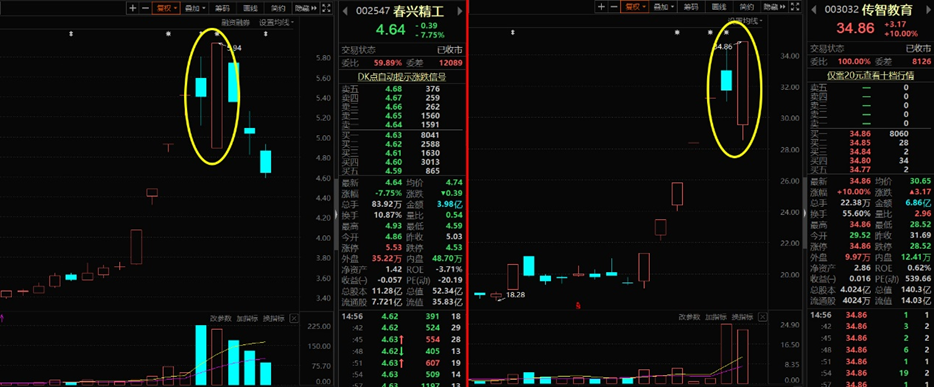Image resolution: width=934 pixels, height=387 pixels.
Task: Click latest price 34.86 in 传智教育 header
Action: (x=855, y=29)
